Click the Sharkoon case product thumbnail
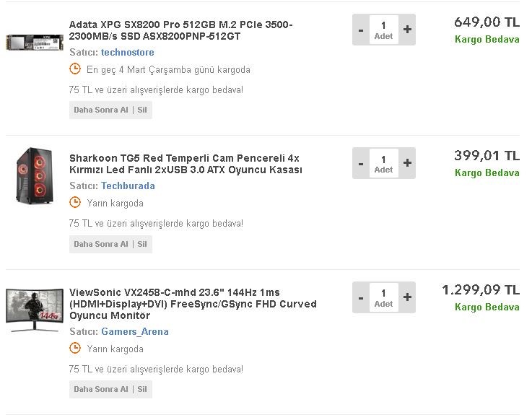 point(33,175)
